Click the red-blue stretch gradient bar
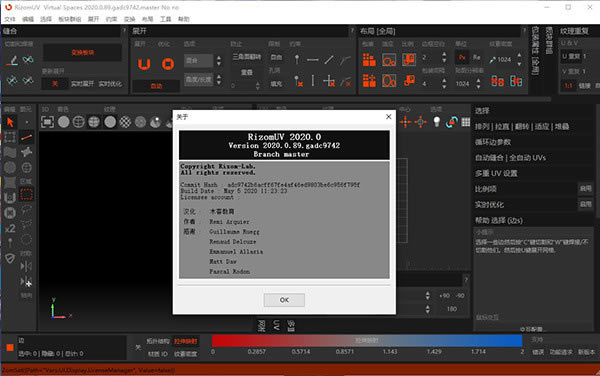The height and width of the screenshot is (376, 600). 367,340
